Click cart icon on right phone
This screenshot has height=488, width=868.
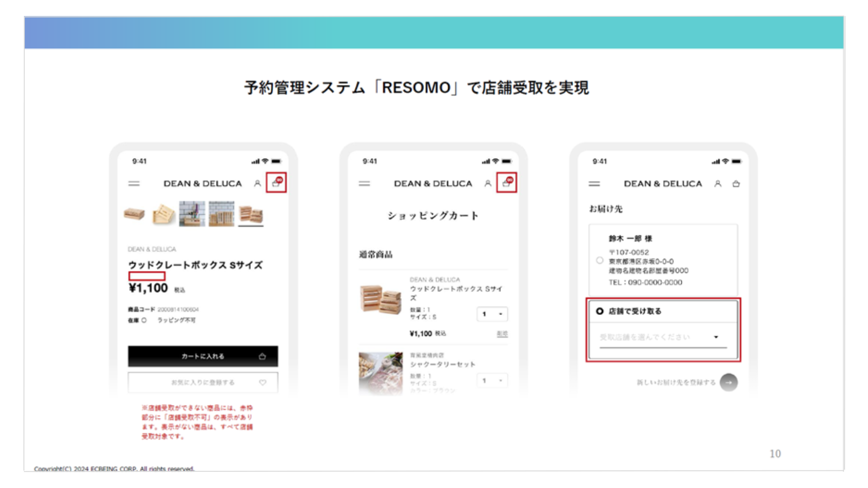point(736,184)
